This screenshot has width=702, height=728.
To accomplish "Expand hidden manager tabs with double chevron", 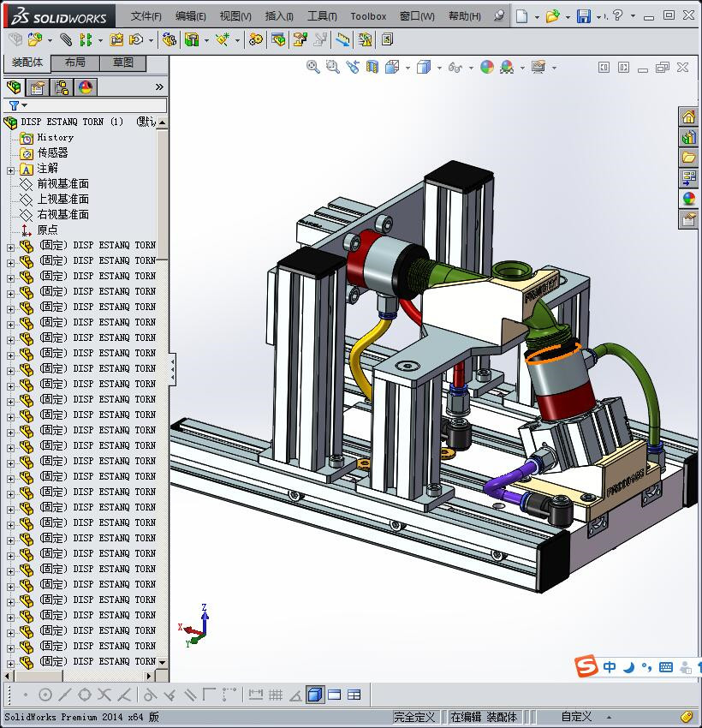I will (x=159, y=87).
